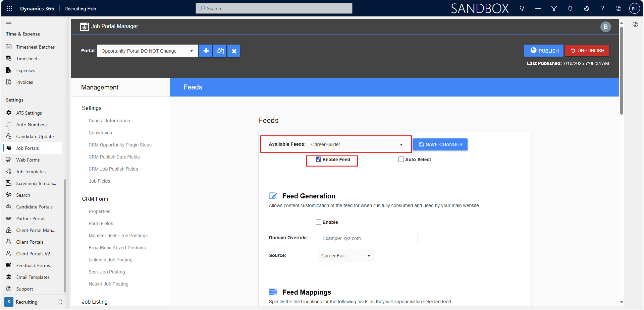The height and width of the screenshot is (310, 644).
Task: Delete the portal with the X button
Action: (234, 51)
